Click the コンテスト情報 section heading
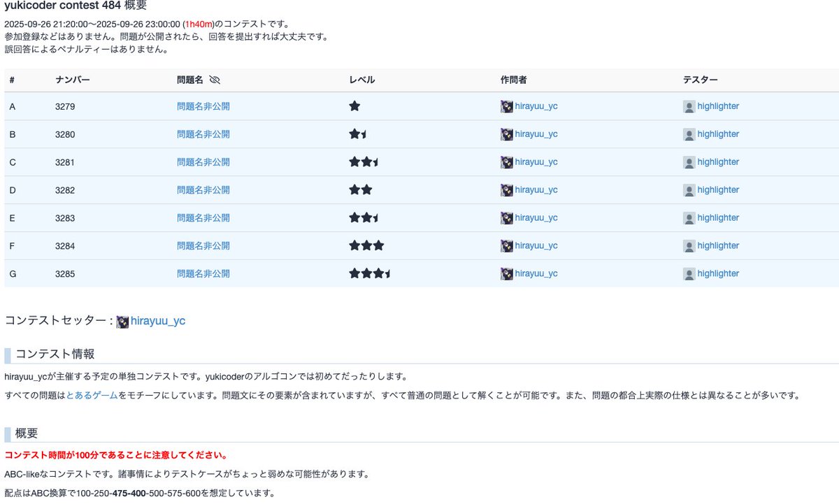 [x=55, y=354]
